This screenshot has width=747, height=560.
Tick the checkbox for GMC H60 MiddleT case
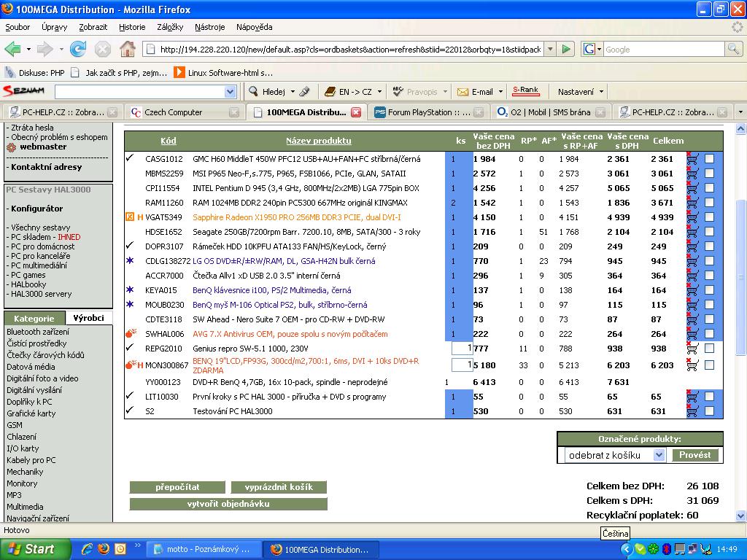(709, 159)
